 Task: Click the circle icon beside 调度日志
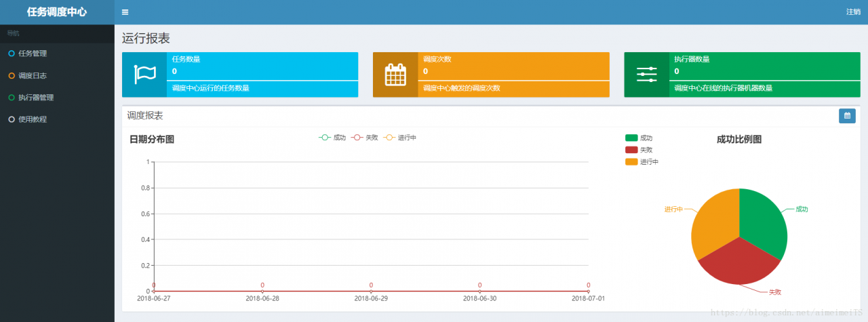tap(12, 76)
